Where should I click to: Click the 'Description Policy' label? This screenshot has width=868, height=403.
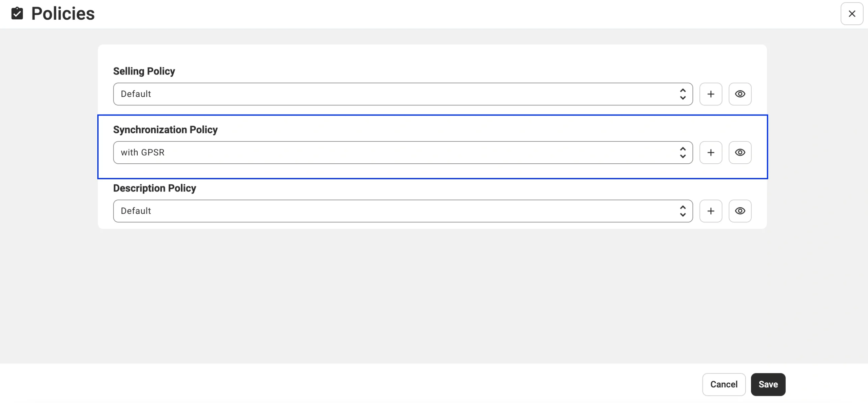(155, 188)
